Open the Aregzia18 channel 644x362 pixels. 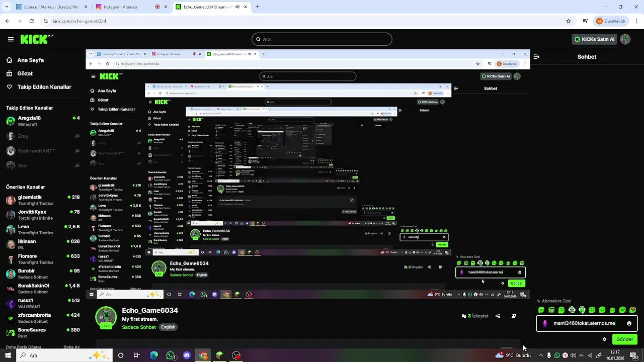pos(43,121)
